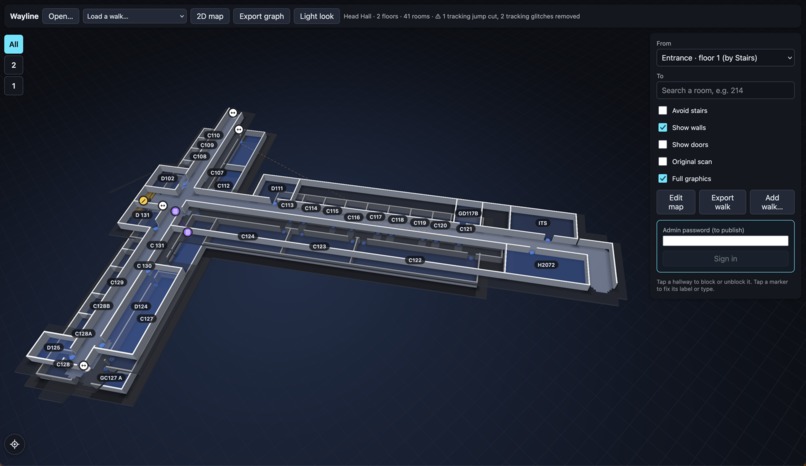This screenshot has height=466, width=806.
Task: Select the D102 room label
Action: click(168, 179)
